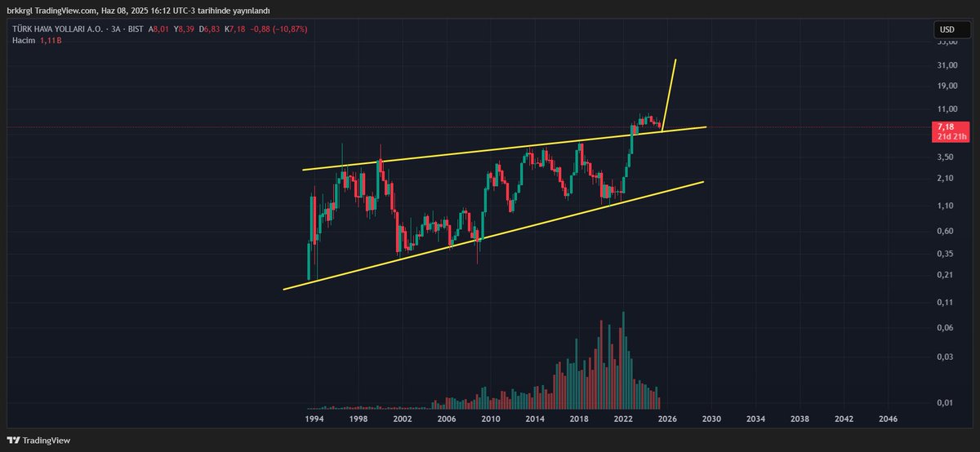Click the 2006 year on time axis
The width and height of the screenshot is (980, 452).
click(x=446, y=419)
